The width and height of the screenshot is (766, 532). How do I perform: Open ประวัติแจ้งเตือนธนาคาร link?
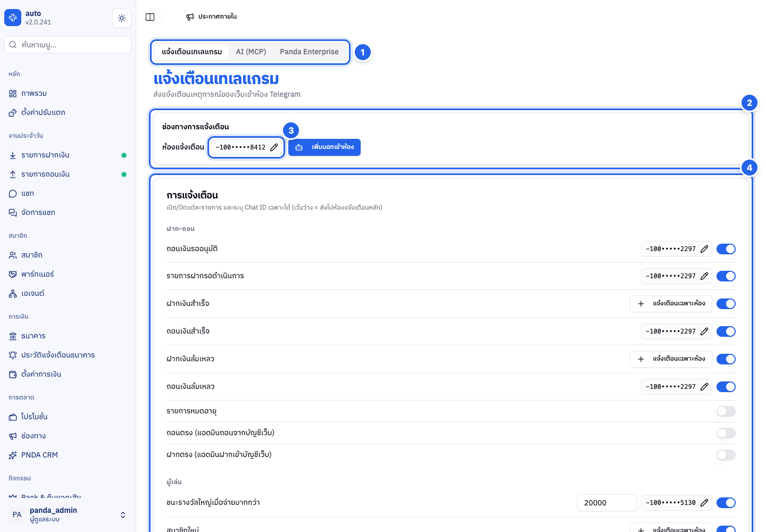tap(68, 355)
